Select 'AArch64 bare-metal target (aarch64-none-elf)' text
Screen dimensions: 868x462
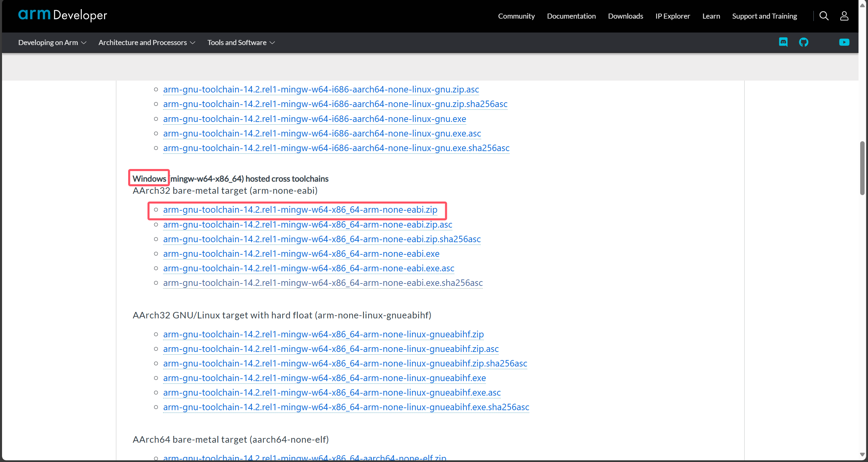click(x=231, y=440)
